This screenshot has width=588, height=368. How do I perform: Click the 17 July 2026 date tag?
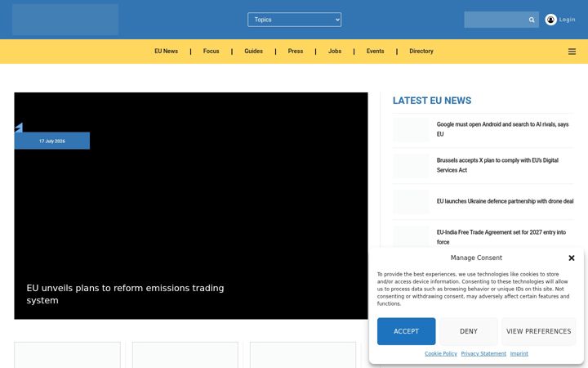click(52, 141)
